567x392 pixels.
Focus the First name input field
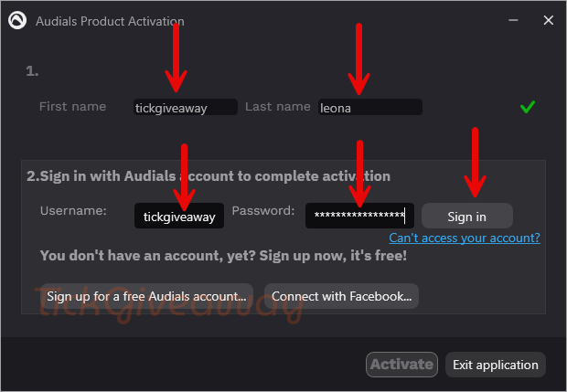(186, 107)
